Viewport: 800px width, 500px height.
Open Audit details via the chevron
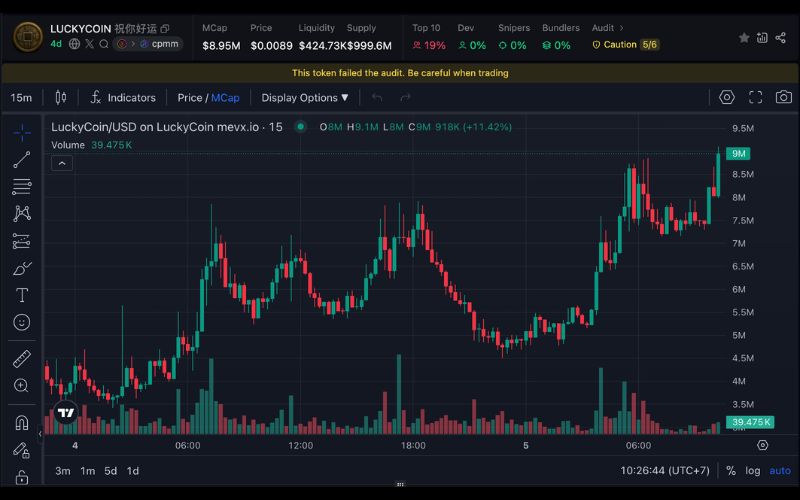621,28
